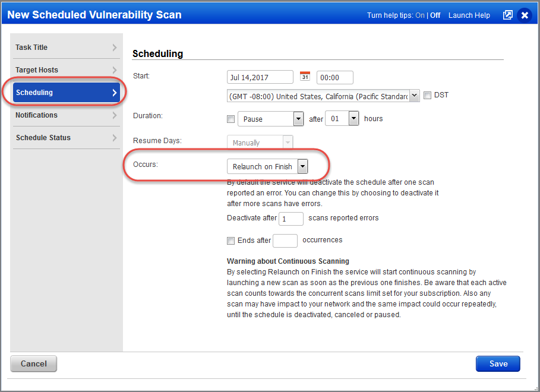Open Launch Help
Viewport: 540px width, 392px height.
click(469, 15)
